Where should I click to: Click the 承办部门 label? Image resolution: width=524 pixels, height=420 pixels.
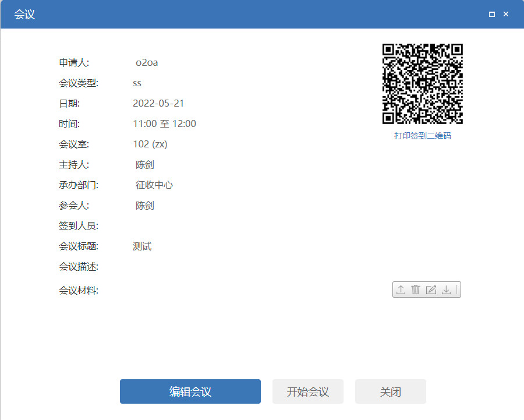(x=79, y=185)
